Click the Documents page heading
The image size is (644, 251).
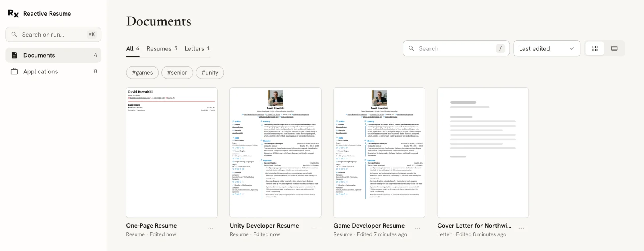click(159, 21)
